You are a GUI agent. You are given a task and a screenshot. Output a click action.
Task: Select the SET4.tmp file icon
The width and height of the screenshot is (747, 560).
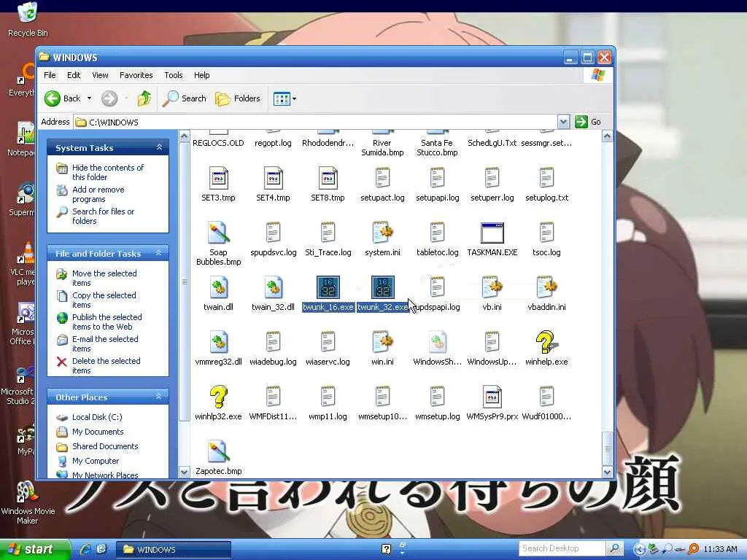pos(273,178)
